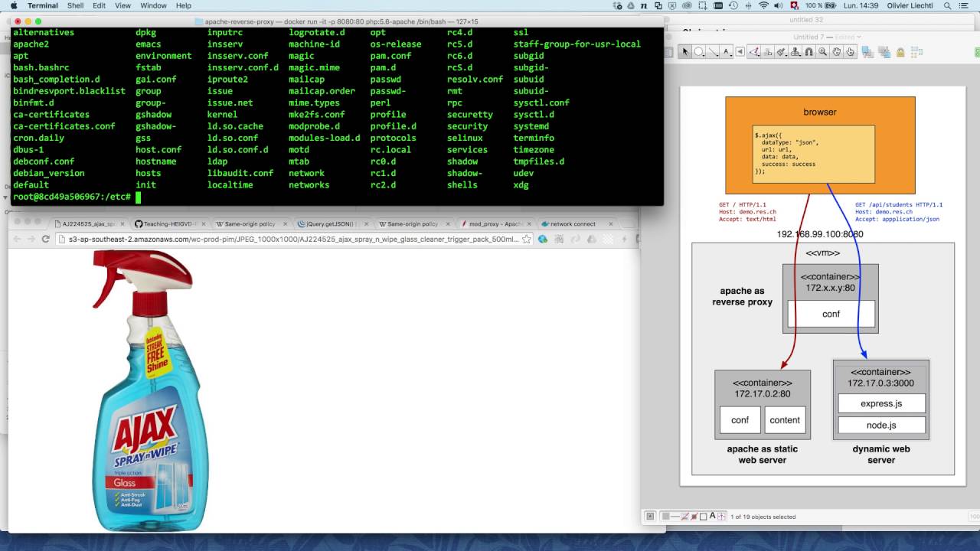Click 'resolv.conf' entry in terminal listing
The image size is (980, 551).
click(475, 80)
